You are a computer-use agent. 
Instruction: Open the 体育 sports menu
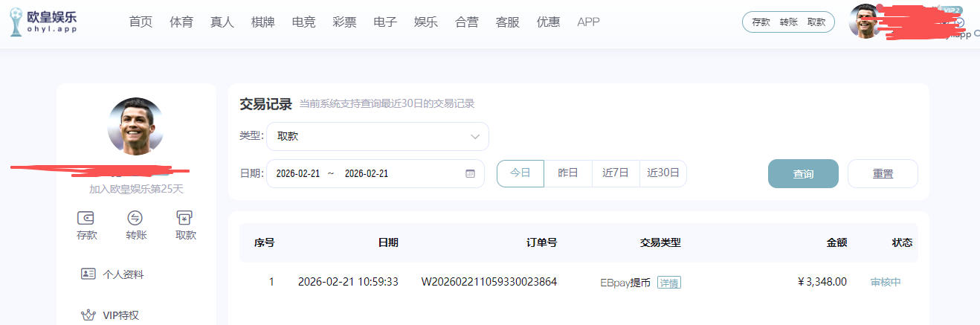click(181, 22)
